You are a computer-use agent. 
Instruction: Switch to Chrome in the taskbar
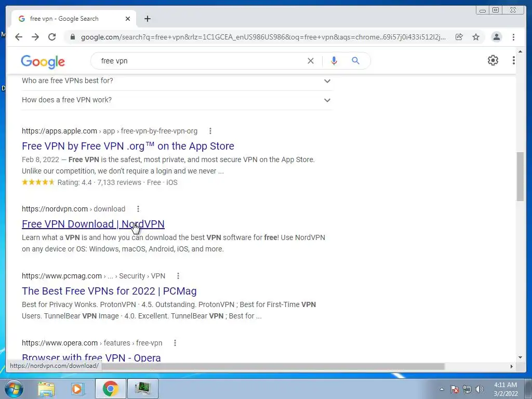111,389
